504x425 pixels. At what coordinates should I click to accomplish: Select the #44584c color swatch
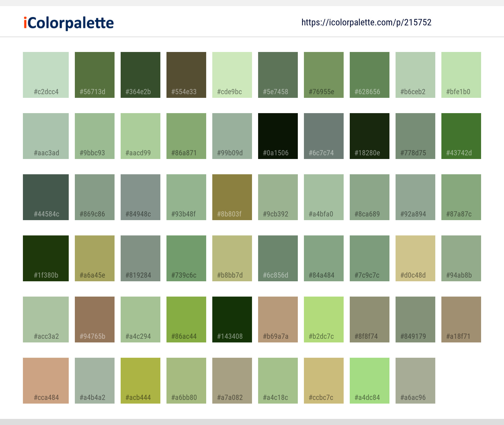(46, 197)
